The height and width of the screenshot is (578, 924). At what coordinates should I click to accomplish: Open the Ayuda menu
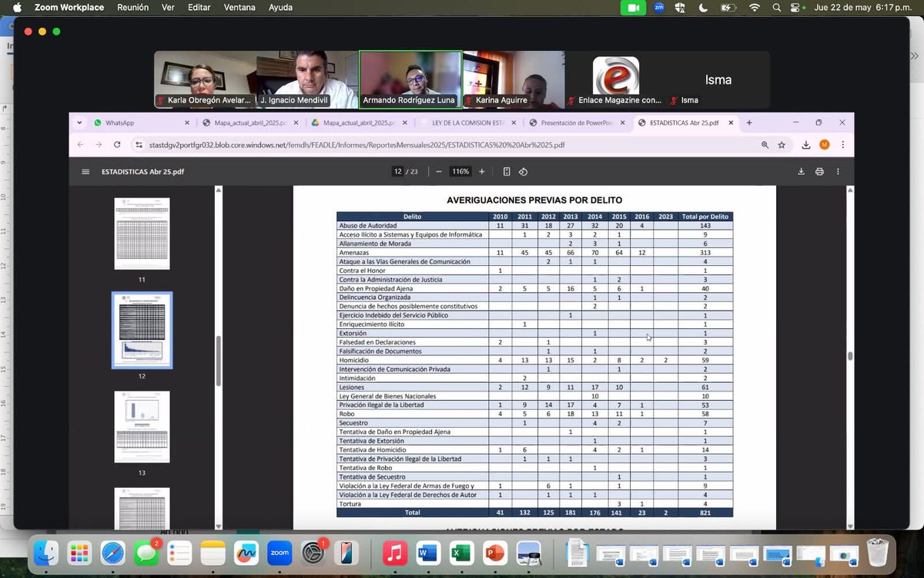[280, 8]
